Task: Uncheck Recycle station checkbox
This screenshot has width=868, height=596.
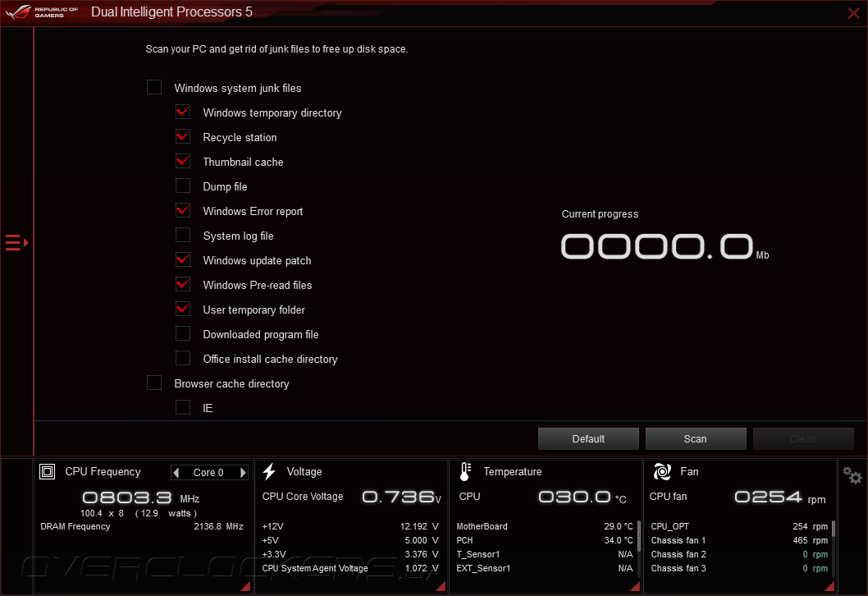Action: coord(183,137)
